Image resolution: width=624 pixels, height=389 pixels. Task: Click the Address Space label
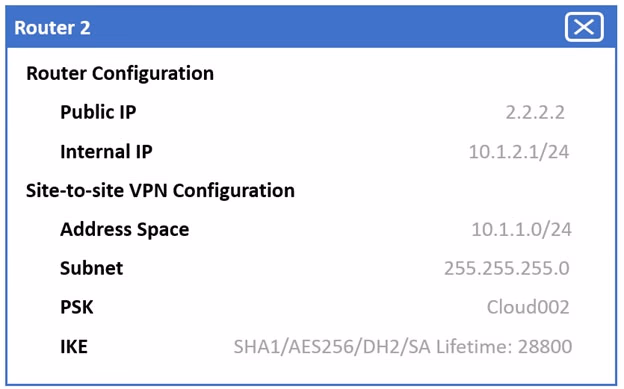click(x=125, y=230)
